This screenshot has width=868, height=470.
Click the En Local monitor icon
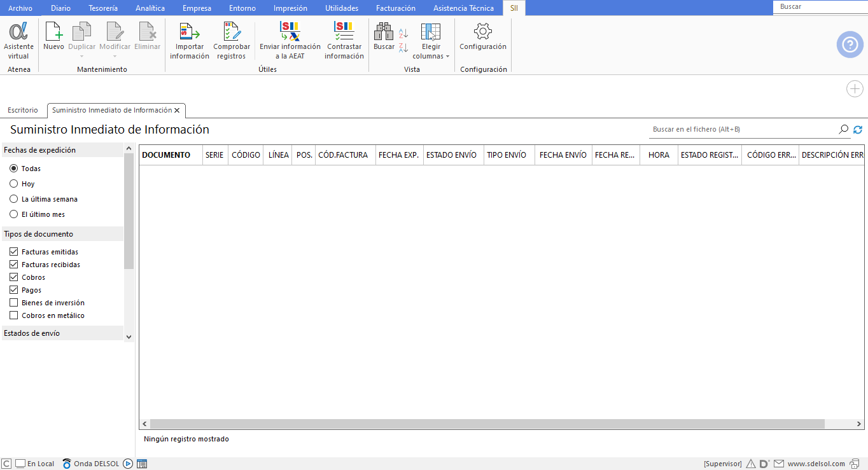click(x=20, y=464)
